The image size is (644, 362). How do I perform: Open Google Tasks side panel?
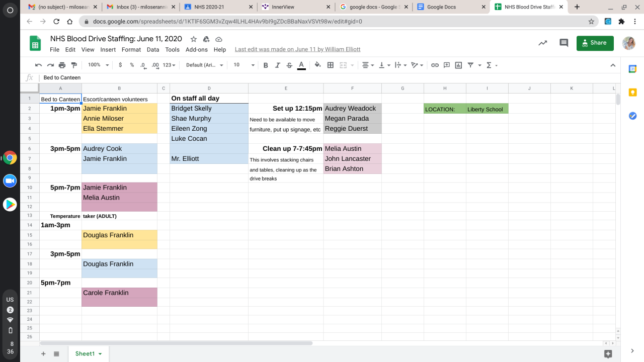633,116
